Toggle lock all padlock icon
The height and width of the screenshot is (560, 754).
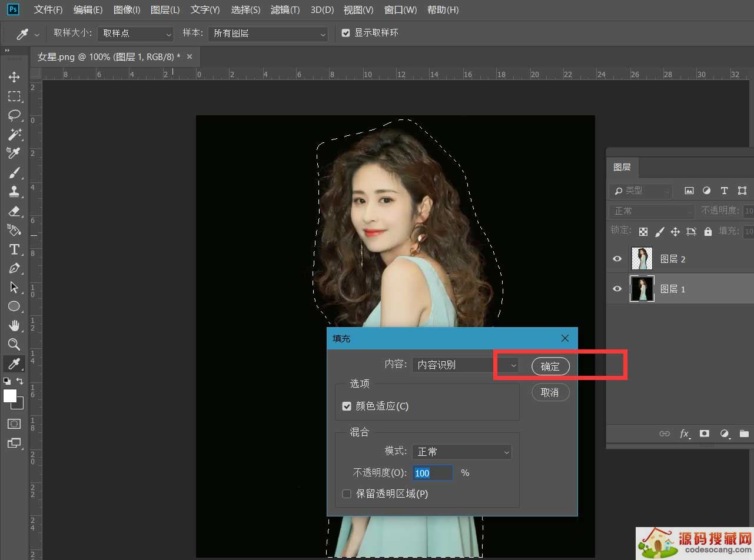[x=708, y=231]
